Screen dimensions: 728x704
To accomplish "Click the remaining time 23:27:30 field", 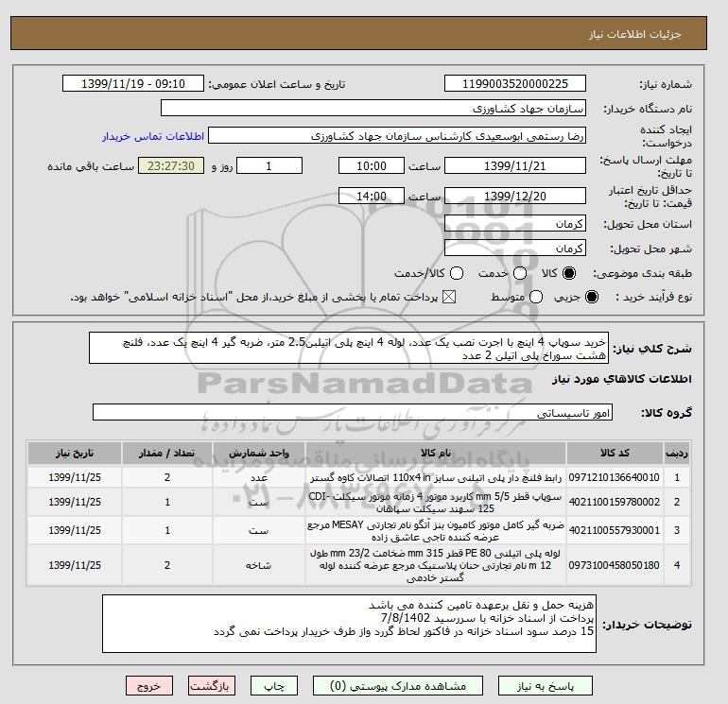I will 171,165.
